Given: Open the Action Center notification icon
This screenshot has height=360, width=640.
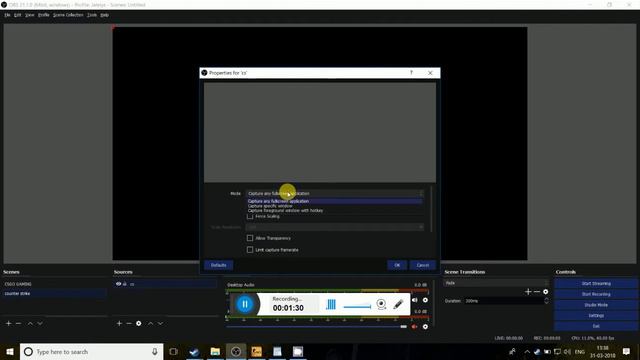Looking at the screenshot, I should point(626,351).
